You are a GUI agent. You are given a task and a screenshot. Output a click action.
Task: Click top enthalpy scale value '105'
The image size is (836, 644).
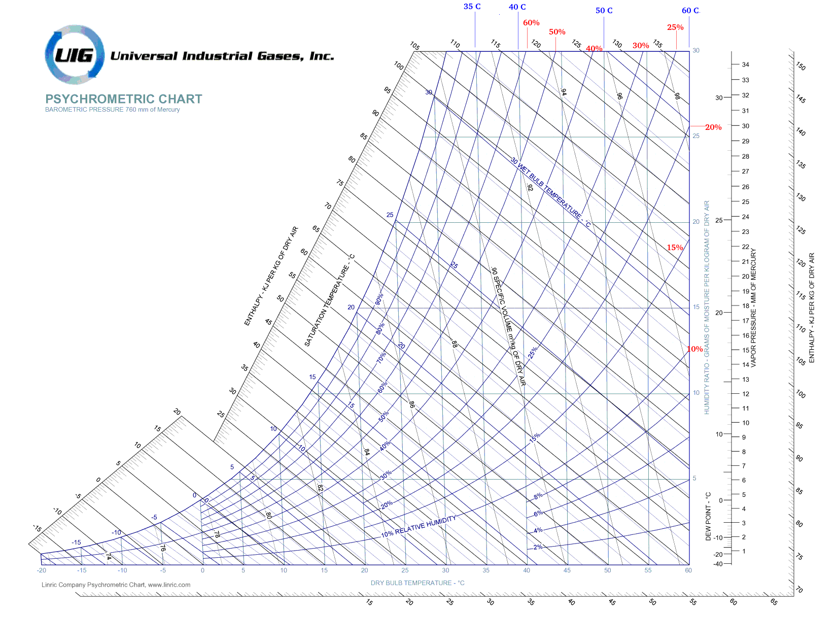[x=415, y=46]
